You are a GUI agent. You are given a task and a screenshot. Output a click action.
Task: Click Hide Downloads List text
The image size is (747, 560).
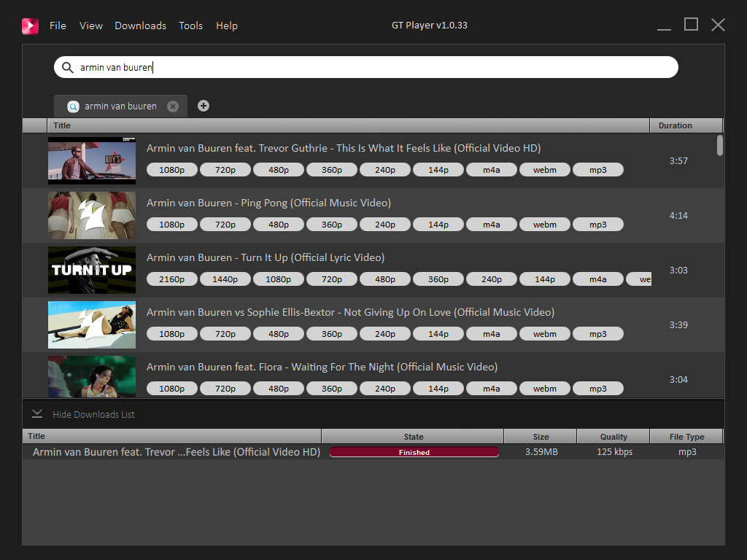coord(93,415)
